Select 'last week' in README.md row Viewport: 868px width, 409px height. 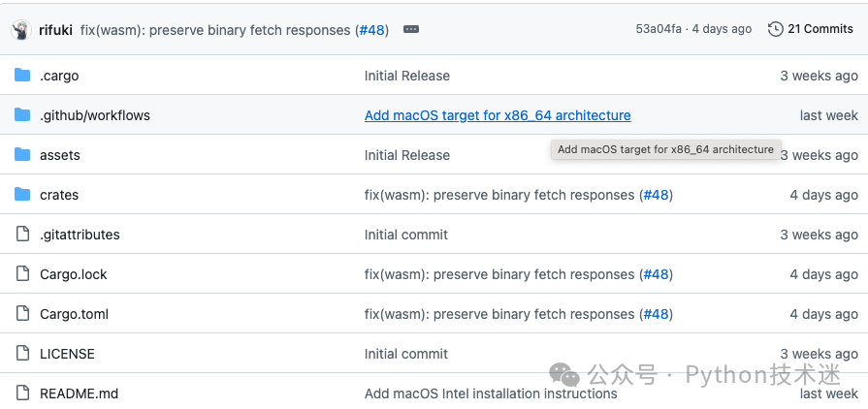coord(828,394)
